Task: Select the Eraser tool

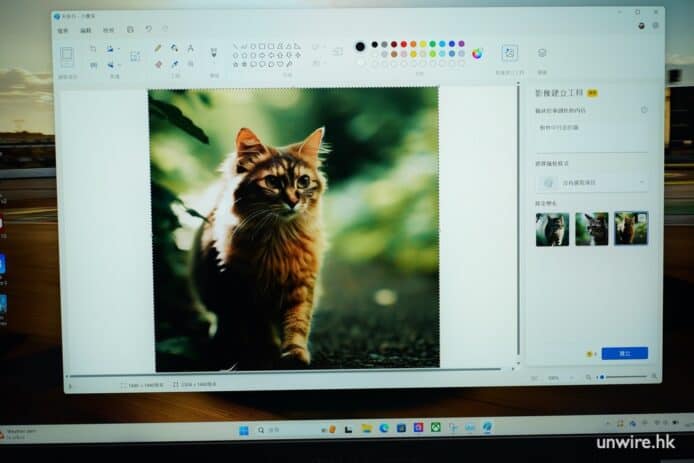Action: point(157,64)
